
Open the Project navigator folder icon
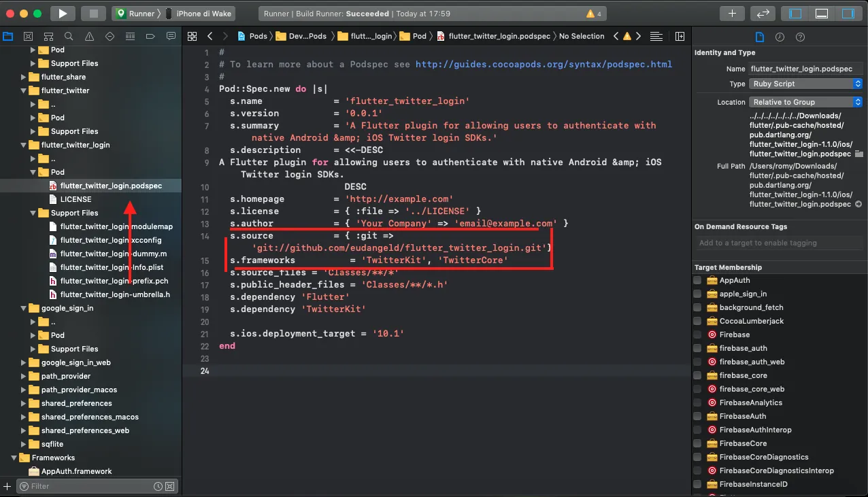8,36
